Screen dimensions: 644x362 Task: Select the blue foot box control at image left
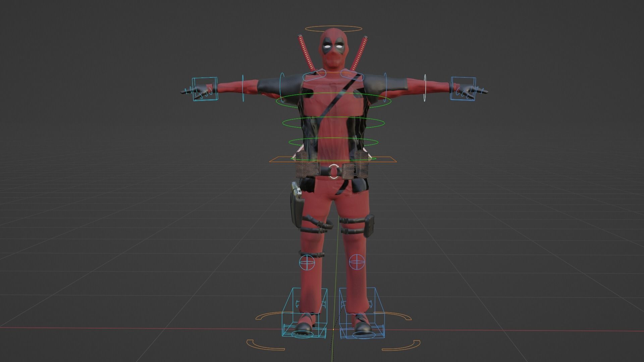click(304, 313)
